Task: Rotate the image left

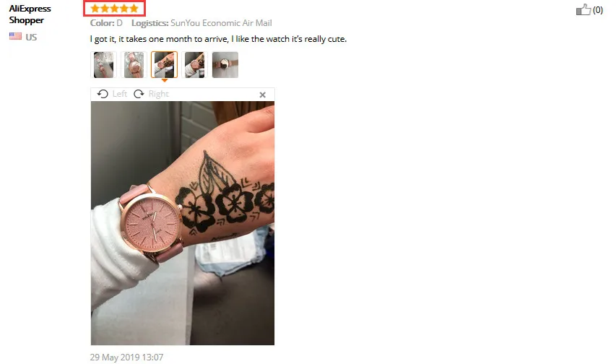Action: (103, 94)
